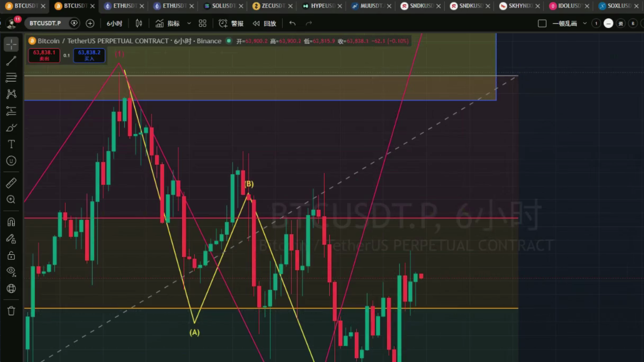Click the 开=63,900.2 open price value

pos(252,41)
